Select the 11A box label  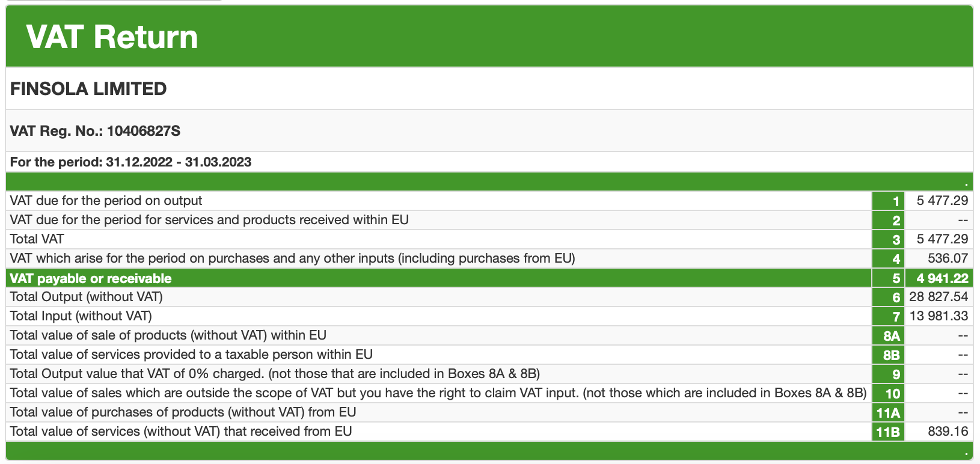(x=889, y=412)
